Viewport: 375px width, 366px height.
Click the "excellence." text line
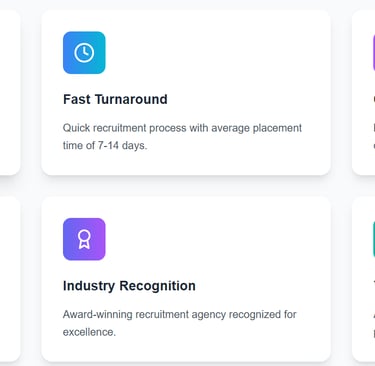click(89, 332)
